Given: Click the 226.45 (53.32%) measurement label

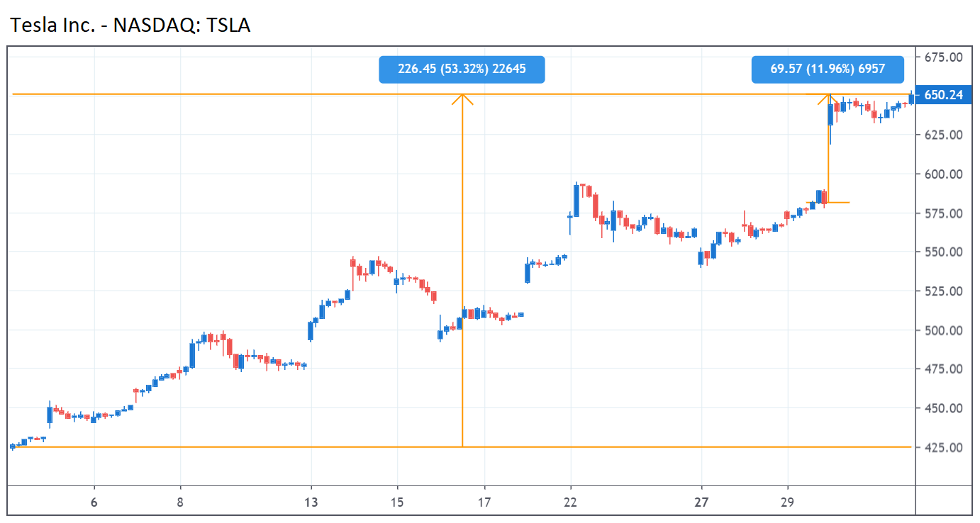Looking at the screenshot, I should pyautogui.click(x=462, y=69).
